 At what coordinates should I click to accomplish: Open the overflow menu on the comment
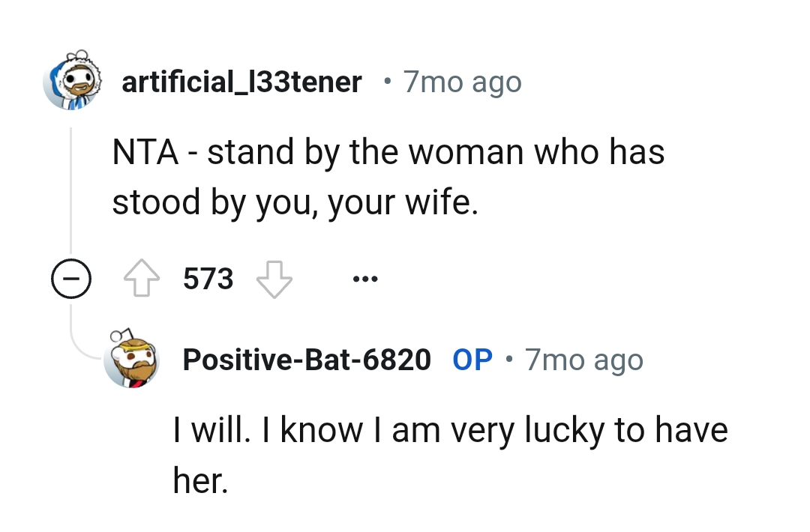click(365, 278)
